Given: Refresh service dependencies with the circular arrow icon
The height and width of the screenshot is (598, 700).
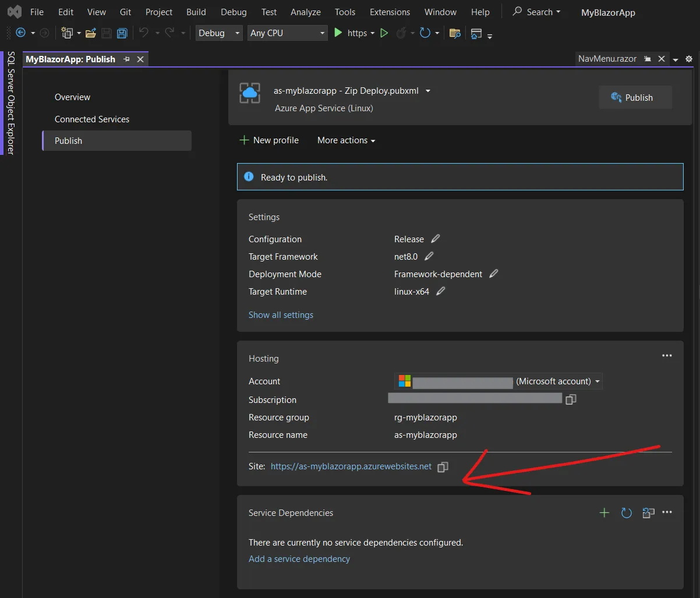Looking at the screenshot, I should point(627,512).
